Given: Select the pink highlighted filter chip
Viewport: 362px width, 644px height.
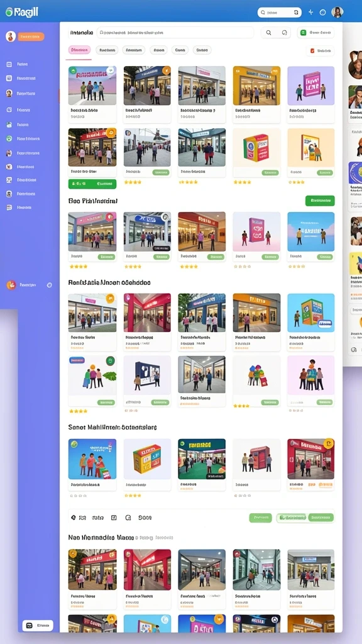Looking at the screenshot, I should tap(79, 50).
